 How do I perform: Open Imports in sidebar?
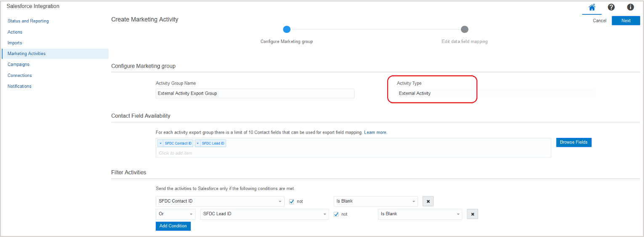click(x=15, y=43)
